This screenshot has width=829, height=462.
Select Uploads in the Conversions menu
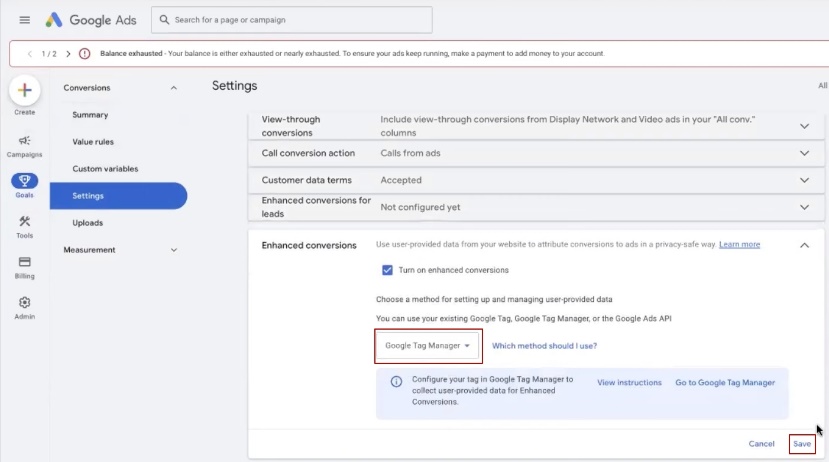(x=87, y=223)
